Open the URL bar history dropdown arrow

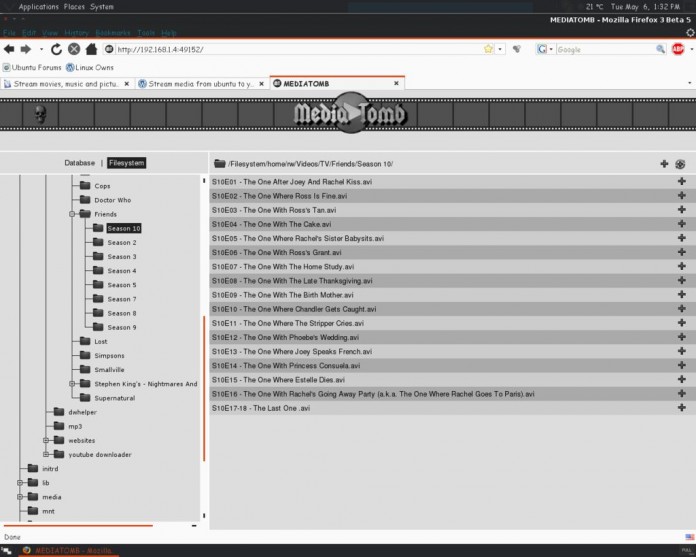[500, 49]
